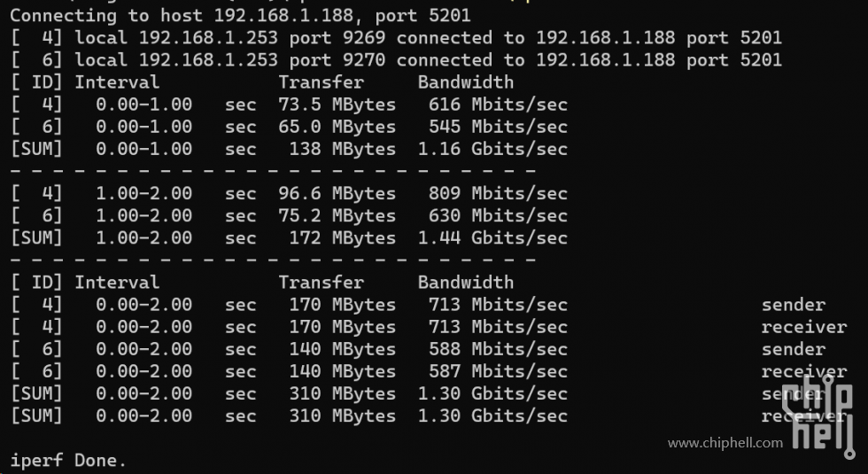This screenshot has height=474, width=868.
Task: Click the 545 Mbits/sec bandwidth value
Action: [498, 127]
